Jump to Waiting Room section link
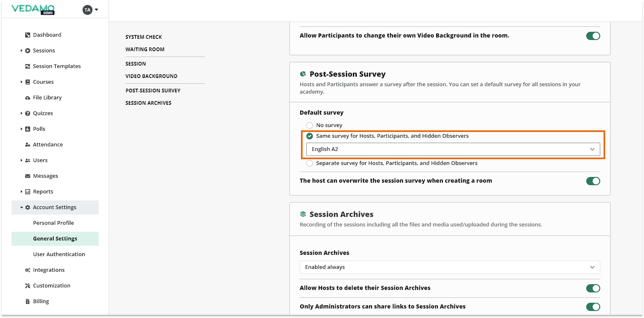The width and height of the screenshot is (644, 318). click(x=145, y=49)
